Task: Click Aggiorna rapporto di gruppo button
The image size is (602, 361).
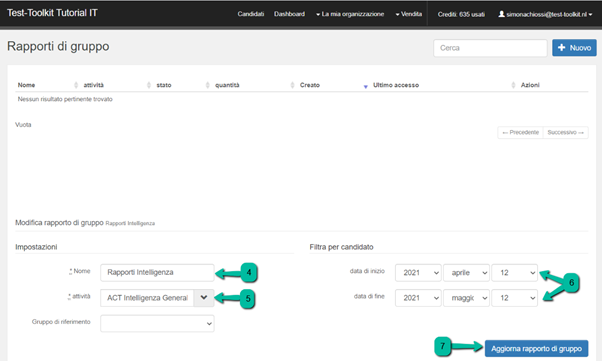Action: click(x=536, y=349)
